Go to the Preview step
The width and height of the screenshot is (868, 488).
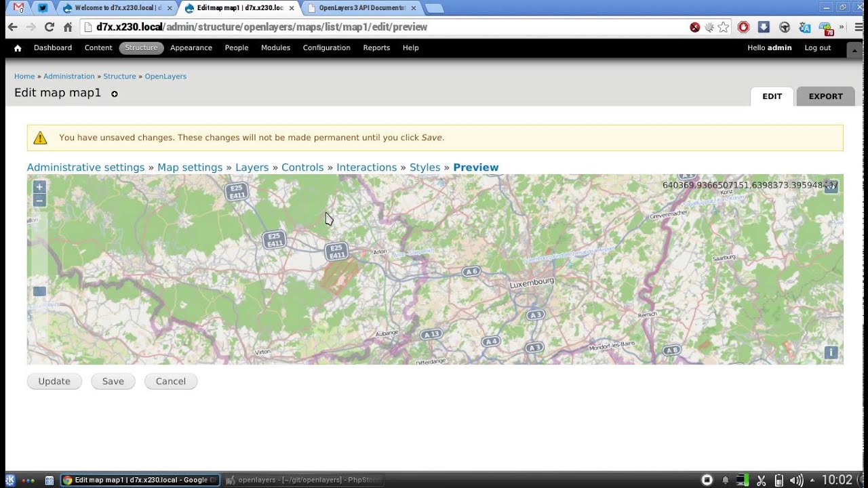point(476,167)
